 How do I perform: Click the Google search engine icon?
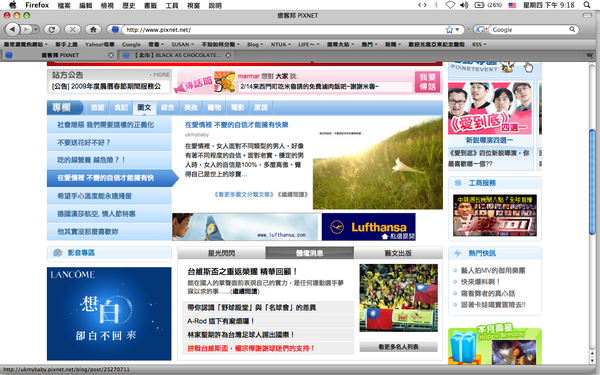point(481,29)
